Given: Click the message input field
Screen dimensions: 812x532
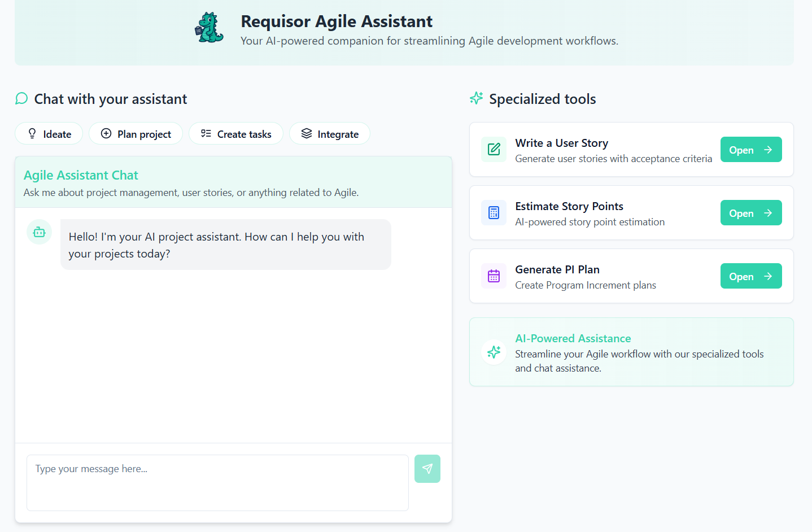Looking at the screenshot, I should click(217, 483).
